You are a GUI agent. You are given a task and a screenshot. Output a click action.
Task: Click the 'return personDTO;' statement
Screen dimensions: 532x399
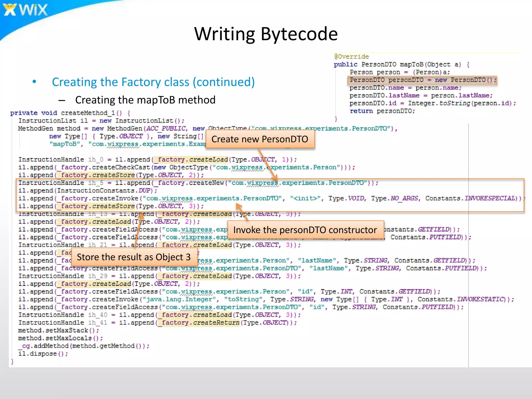382,111
